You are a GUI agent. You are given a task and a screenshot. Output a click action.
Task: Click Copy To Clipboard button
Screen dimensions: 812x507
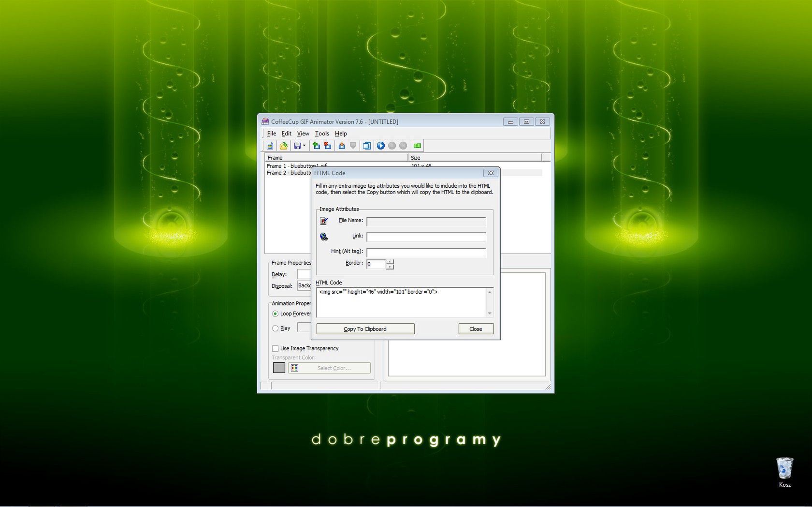tap(365, 329)
